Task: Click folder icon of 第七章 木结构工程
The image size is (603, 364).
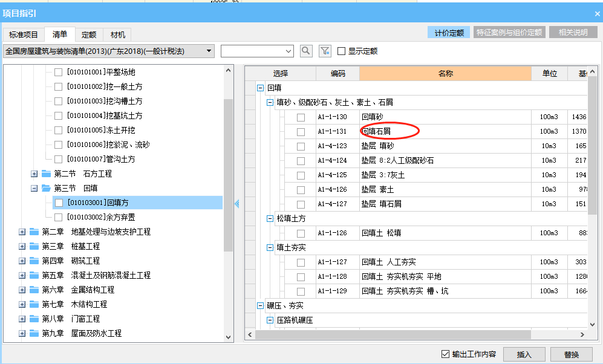Action: point(34,304)
